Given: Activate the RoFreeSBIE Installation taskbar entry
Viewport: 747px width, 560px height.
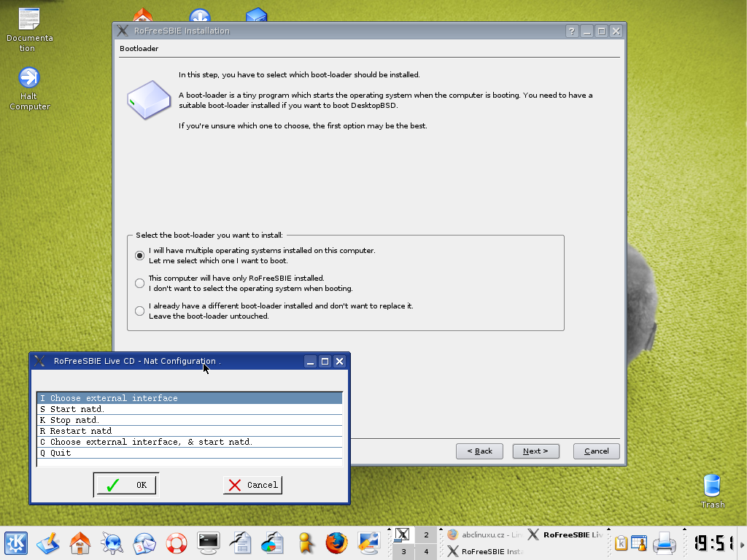Looking at the screenshot, I should click(x=485, y=551).
